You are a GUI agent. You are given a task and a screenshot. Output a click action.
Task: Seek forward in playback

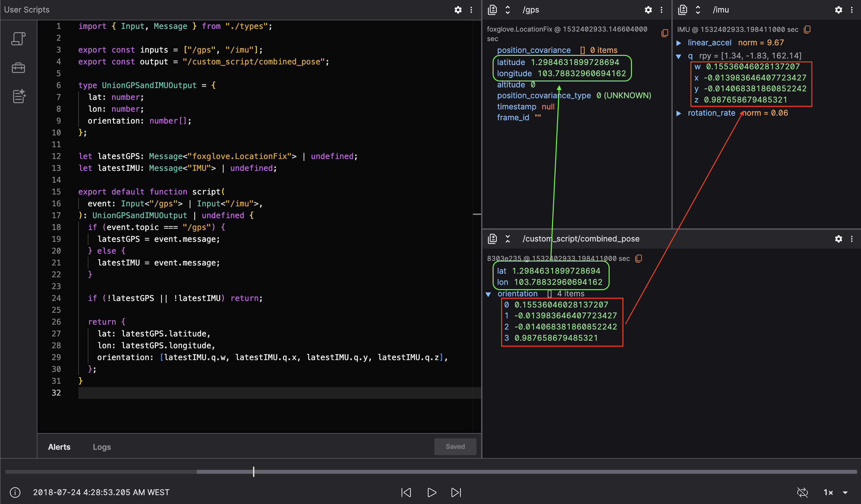(456, 493)
